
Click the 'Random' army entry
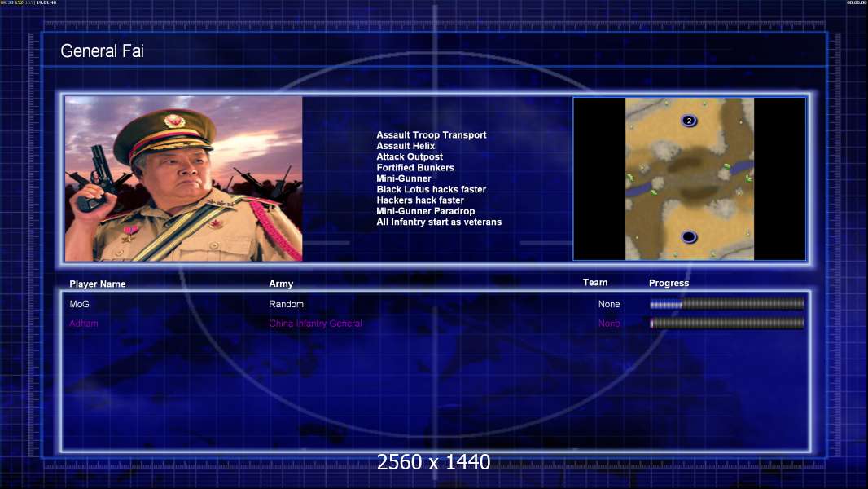point(286,304)
